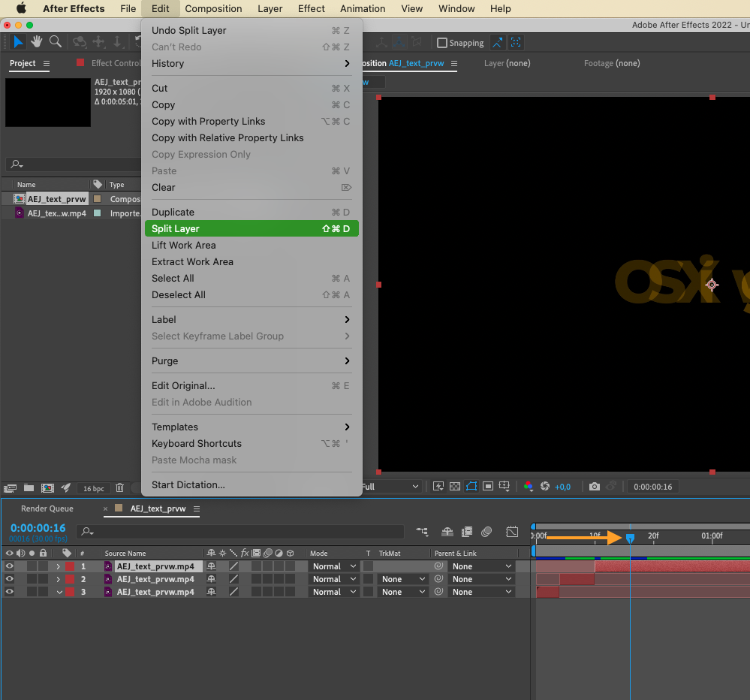
Task: Expand layer 1 properties with its chevron
Action: click(x=59, y=566)
